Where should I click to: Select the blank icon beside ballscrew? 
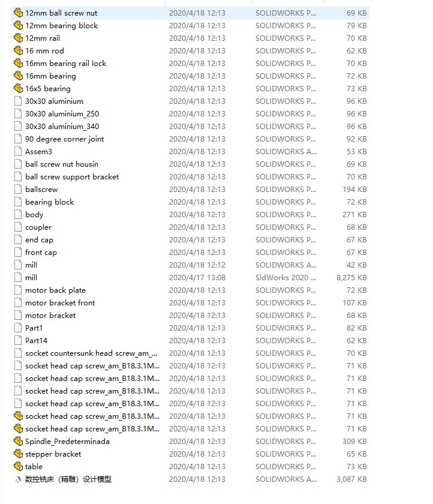pos(19,190)
